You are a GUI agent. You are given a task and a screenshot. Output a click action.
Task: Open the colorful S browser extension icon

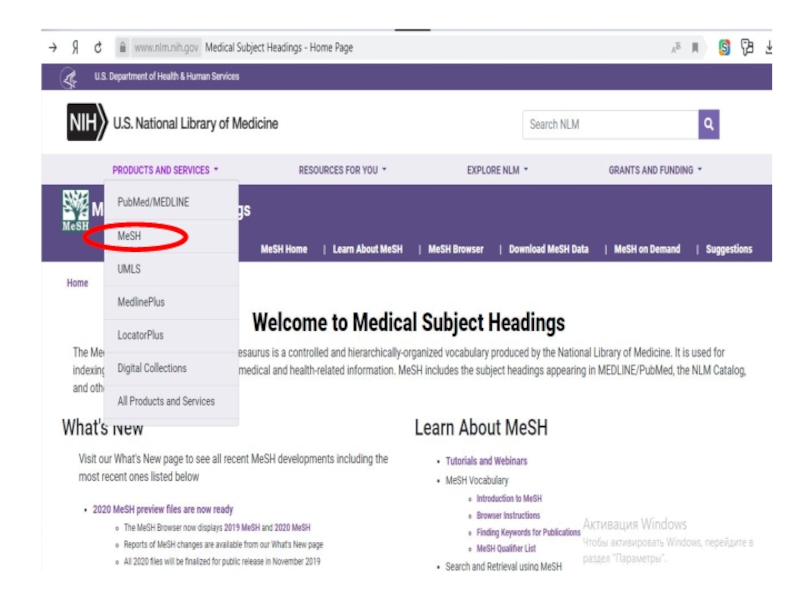pyautogui.click(x=724, y=47)
